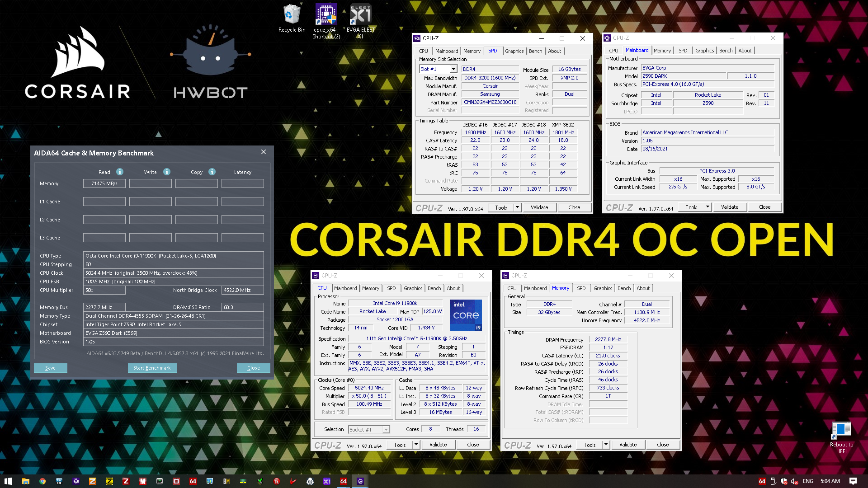Click the muted volume tray icon
The image size is (868, 488).
click(x=794, y=481)
